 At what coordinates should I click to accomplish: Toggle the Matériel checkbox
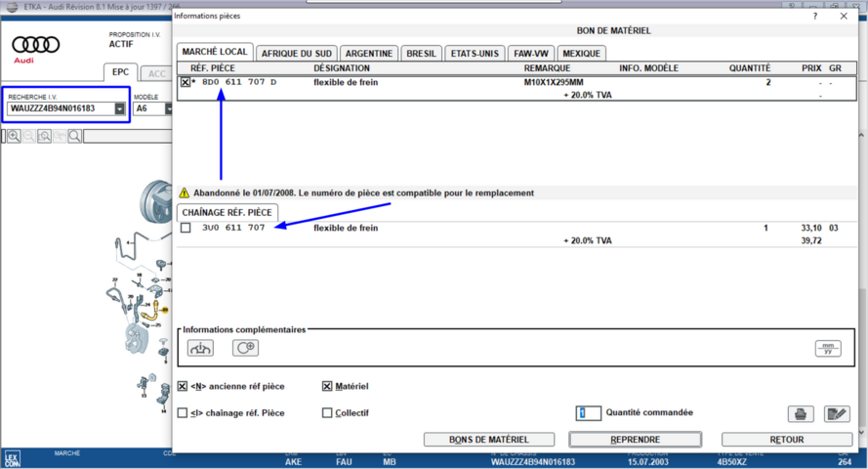point(327,386)
